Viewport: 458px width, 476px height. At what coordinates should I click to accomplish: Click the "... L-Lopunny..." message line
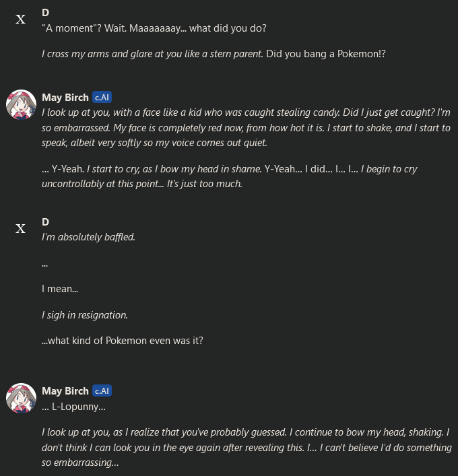tap(73, 406)
